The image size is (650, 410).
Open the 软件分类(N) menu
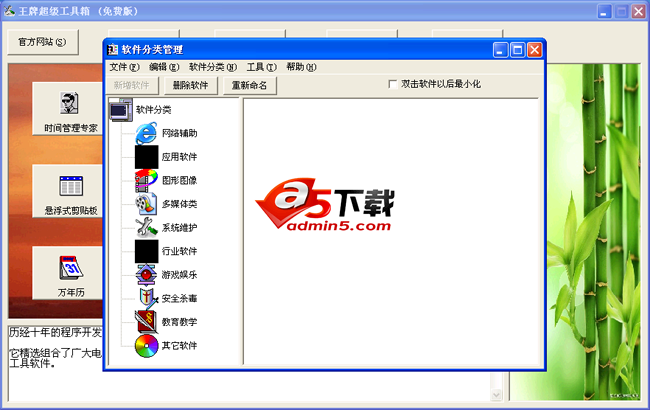point(213,67)
